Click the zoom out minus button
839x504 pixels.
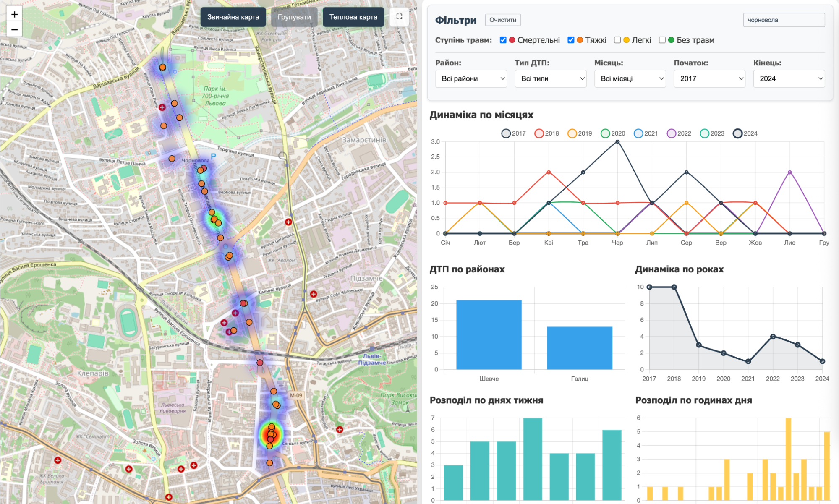point(14,29)
